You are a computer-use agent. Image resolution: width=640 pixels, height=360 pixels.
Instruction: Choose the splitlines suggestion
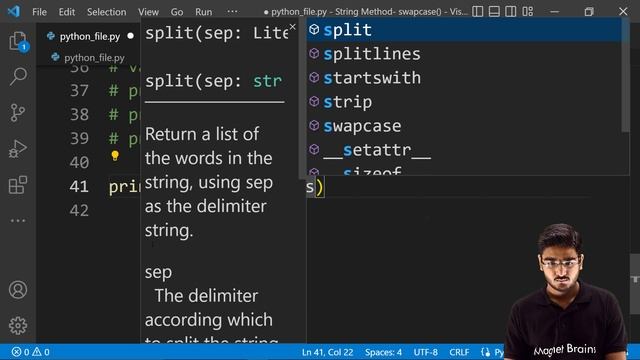464,54
